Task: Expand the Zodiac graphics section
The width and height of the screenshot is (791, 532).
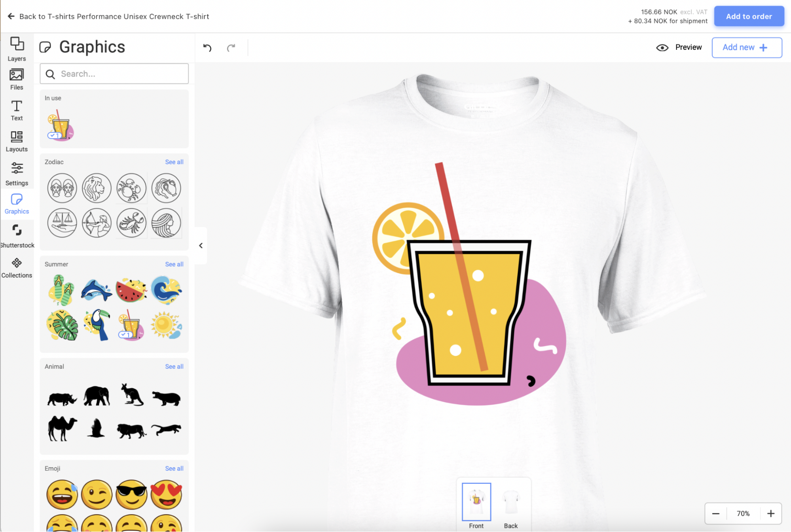Action: click(x=174, y=161)
